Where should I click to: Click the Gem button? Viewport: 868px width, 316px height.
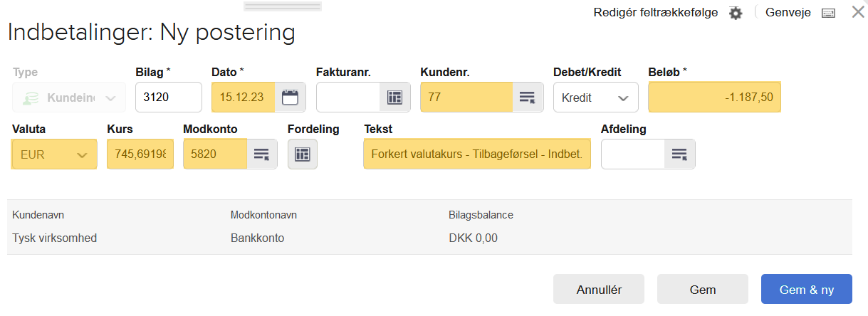tap(702, 290)
